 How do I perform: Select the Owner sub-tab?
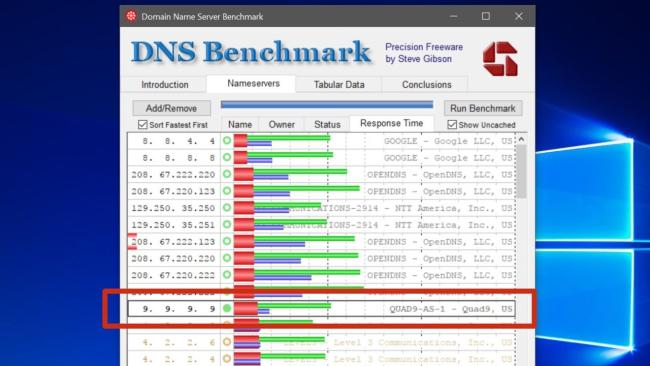tap(281, 124)
